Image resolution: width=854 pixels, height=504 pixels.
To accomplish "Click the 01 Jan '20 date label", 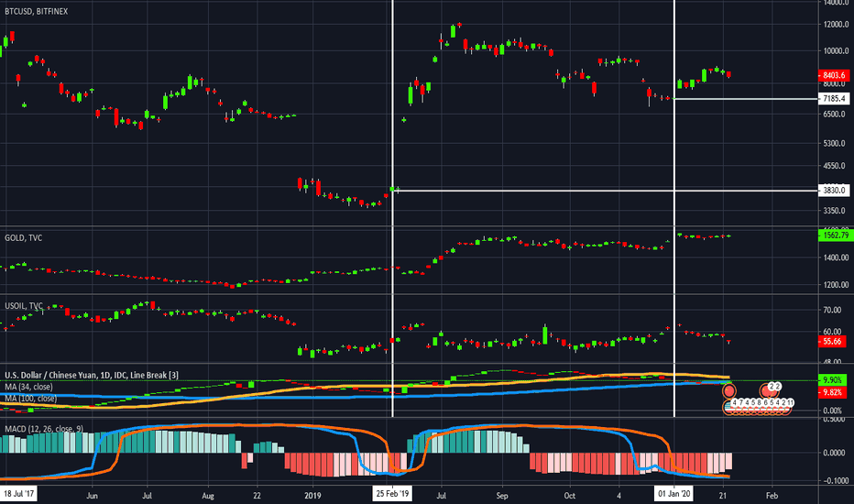I will pyautogui.click(x=674, y=494).
